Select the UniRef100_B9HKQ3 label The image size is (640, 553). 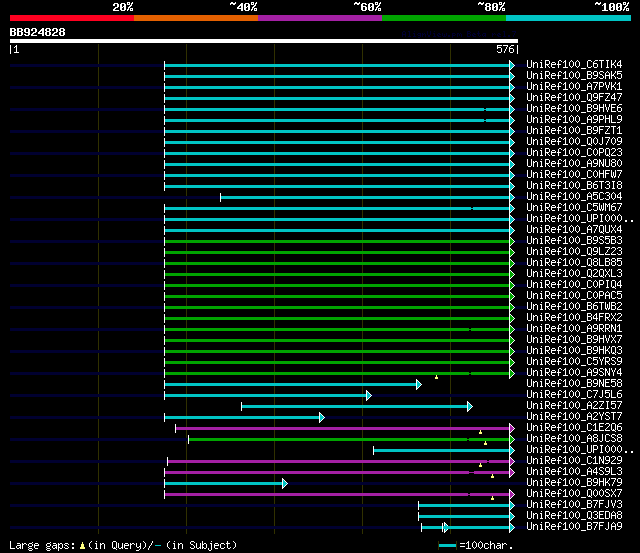click(574, 351)
